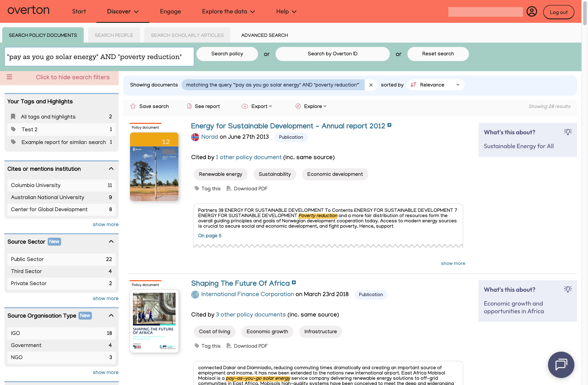Click the Norway flag icon next to Norad
The width and height of the screenshot is (588, 385).
point(195,137)
